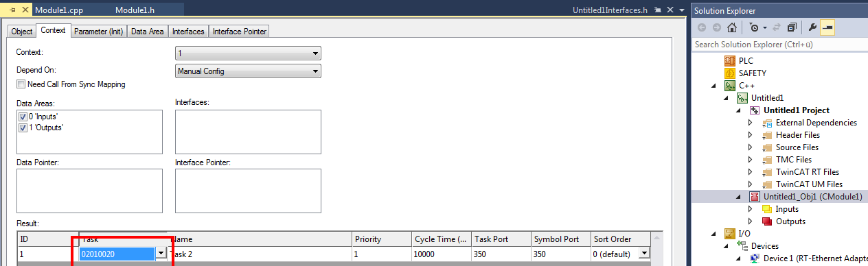The image size is (868, 266).
Task: Switch to the Interface Pointer tab
Action: pos(239,32)
